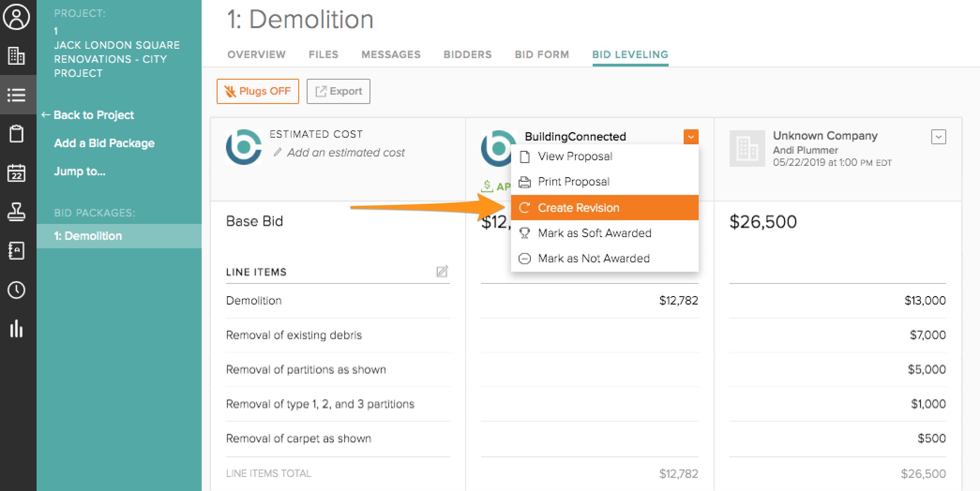The width and height of the screenshot is (980, 491).
Task: Edit line items with pencil icon
Action: 442,272
